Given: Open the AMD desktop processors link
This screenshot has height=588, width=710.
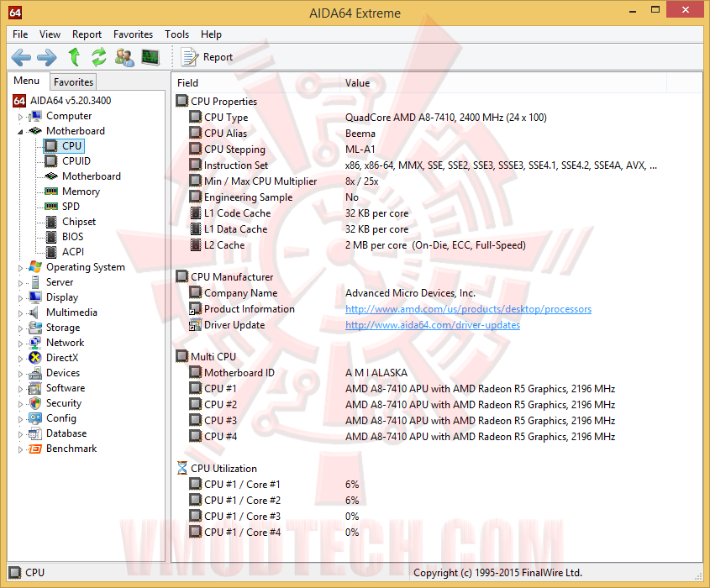Looking at the screenshot, I should pyautogui.click(x=468, y=309).
